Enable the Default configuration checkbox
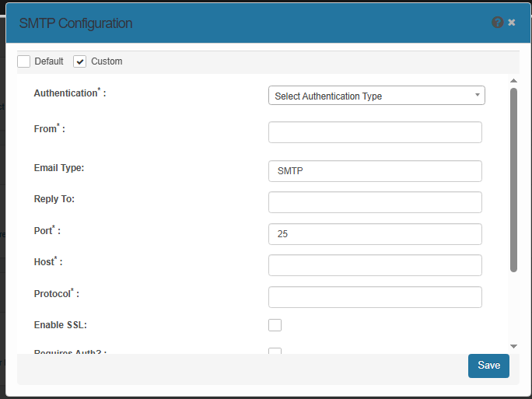 pyautogui.click(x=24, y=61)
